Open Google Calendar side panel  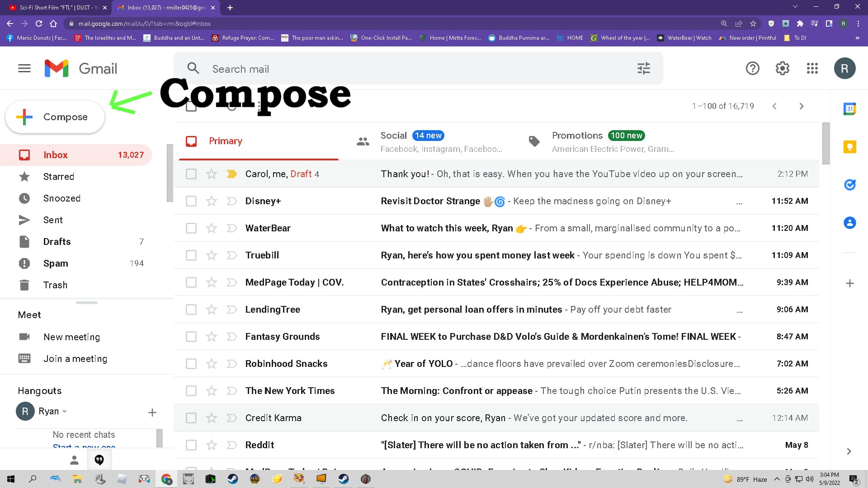[x=849, y=108]
